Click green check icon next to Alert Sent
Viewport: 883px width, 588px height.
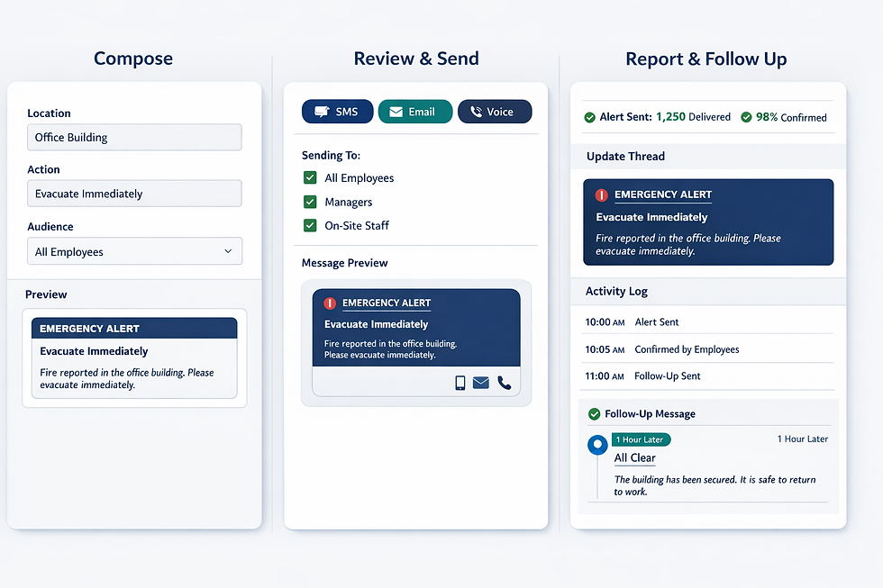pos(589,118)
